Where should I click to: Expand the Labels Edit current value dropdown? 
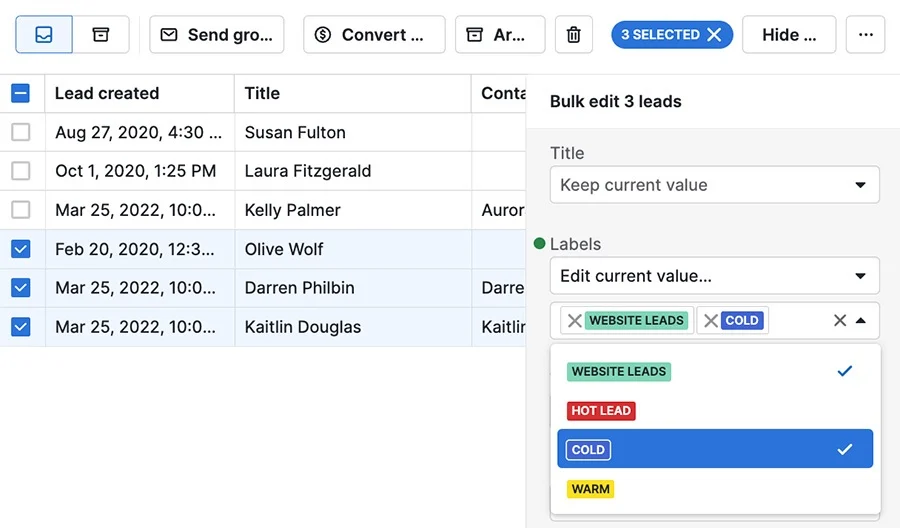click(x=715, y=275)
